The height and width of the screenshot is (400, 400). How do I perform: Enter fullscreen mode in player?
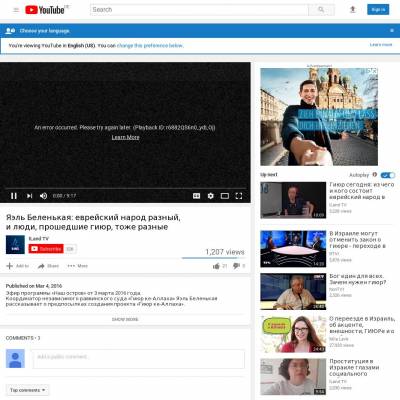(x=239, y=196)
